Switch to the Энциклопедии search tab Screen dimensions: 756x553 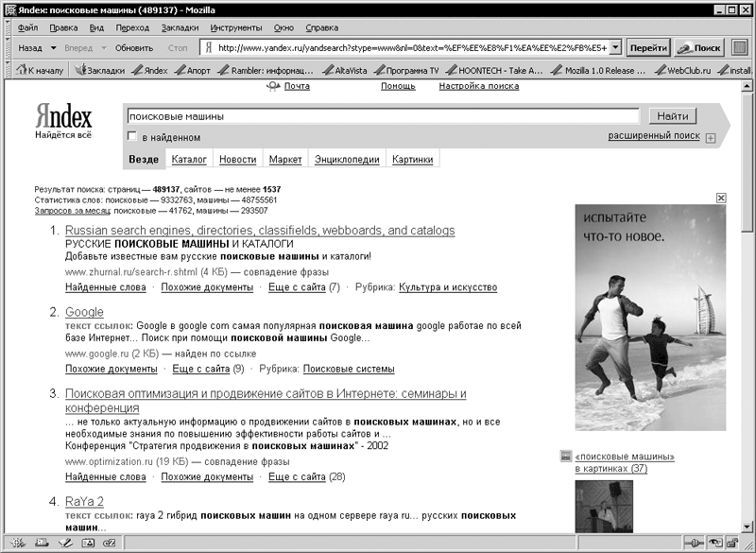(347, 159)
